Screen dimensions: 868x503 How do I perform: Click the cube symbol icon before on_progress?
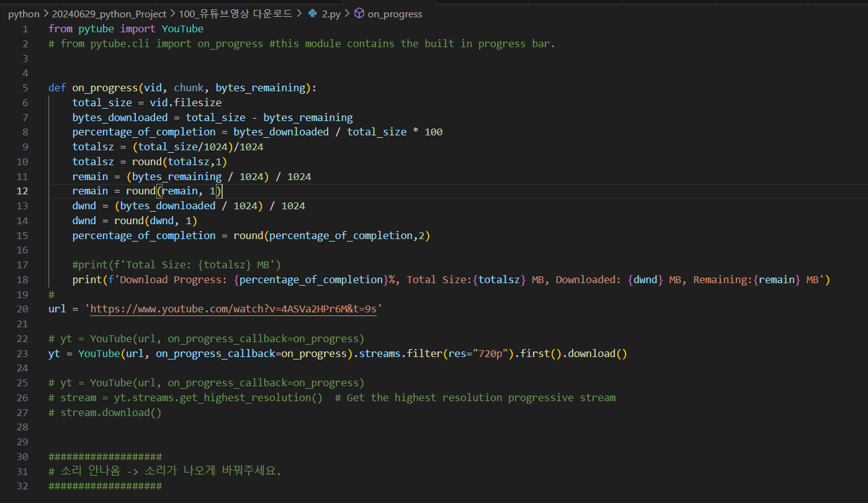point(359,14)
